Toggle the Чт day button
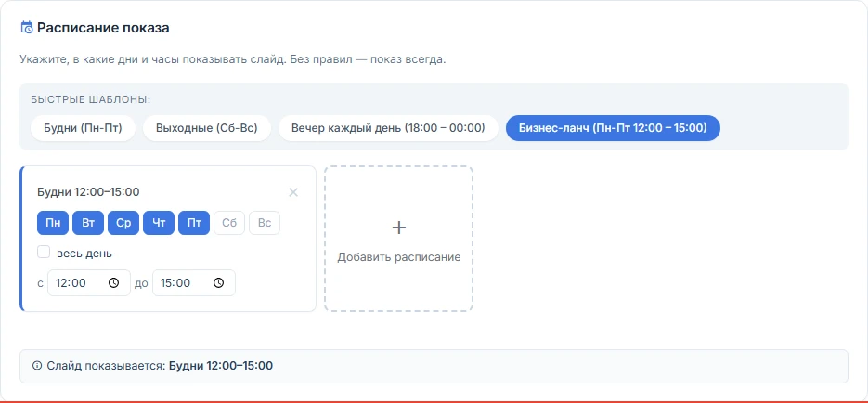Screen dimensions: 868x403 click(x=159, y=223)
